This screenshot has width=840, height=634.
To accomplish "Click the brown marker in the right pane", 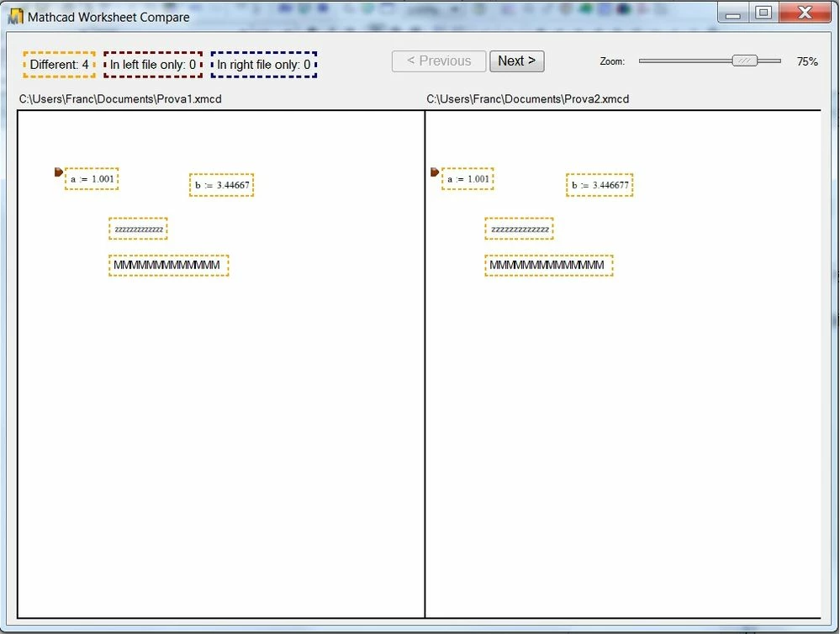I will click(435, 172).
